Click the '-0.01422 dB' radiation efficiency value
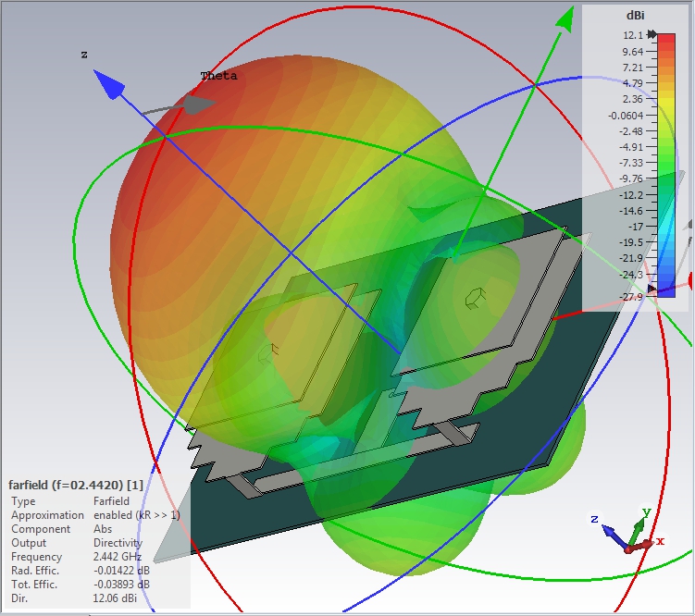This screenshot has width=695, height=616. (121, 571)
